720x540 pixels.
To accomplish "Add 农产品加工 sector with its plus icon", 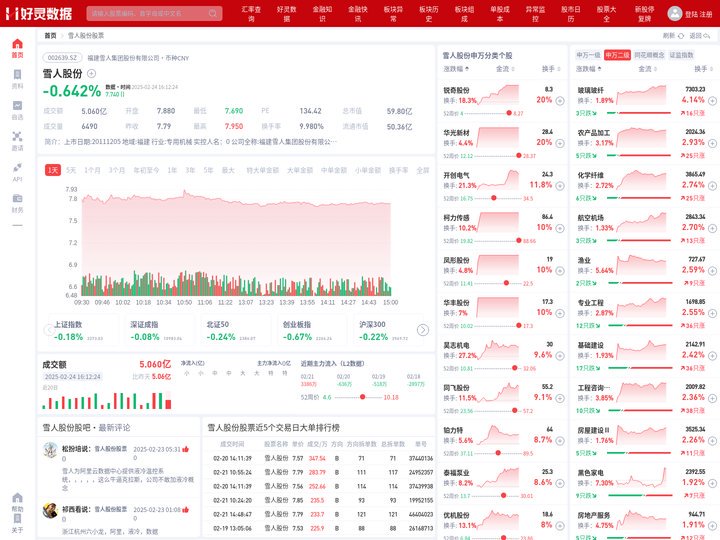I will [712, 143].
